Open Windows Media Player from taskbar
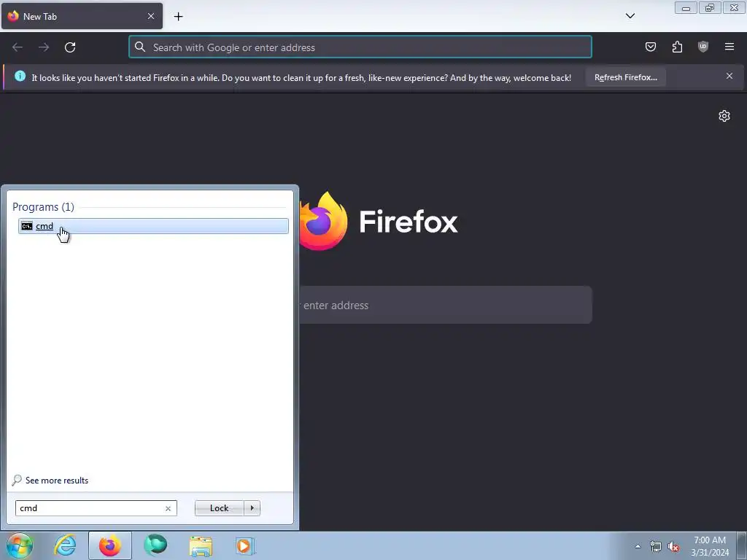The height and width of the screenshot is (560, 747). (x=246, y=545)
